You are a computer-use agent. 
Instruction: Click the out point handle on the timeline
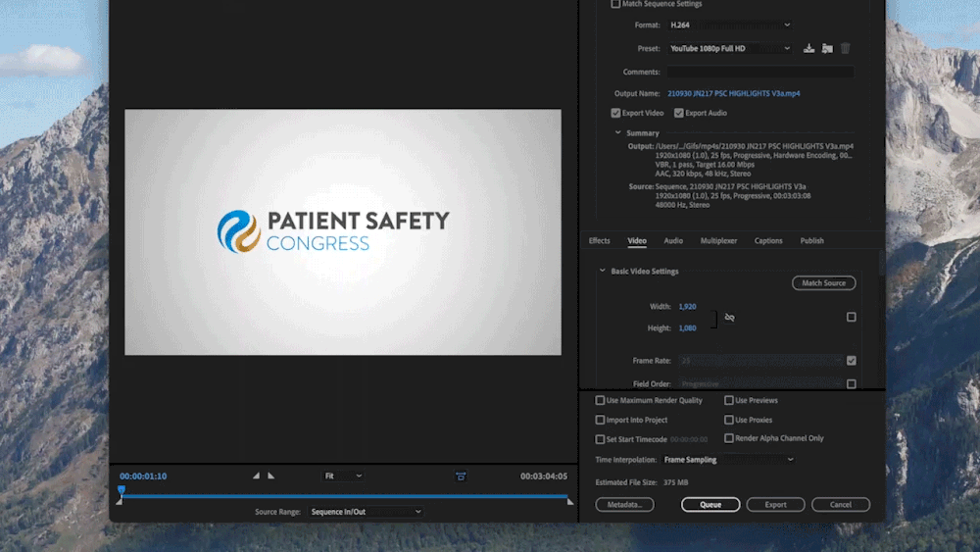pyautogui.click(x=570, y=501)
